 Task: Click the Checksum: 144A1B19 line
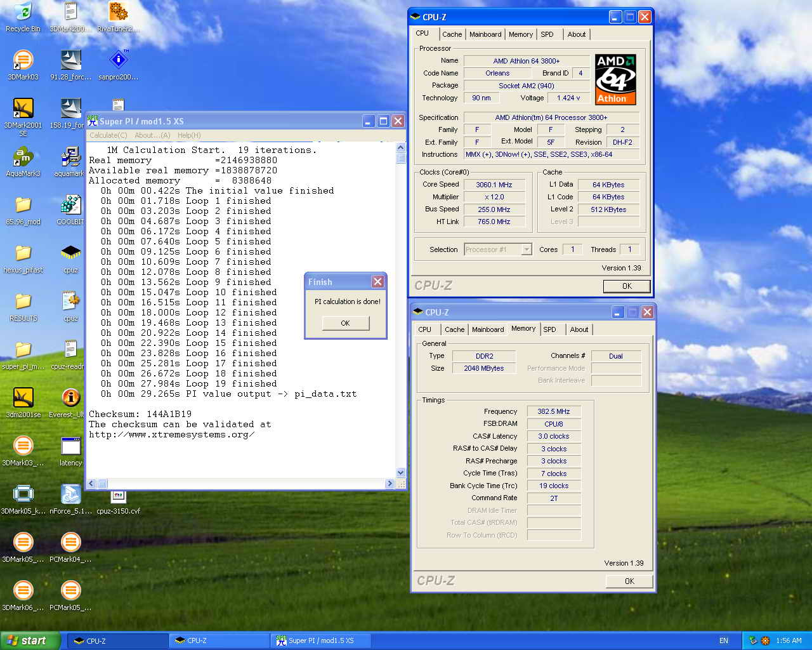pyautogui.click(x=140, y=414)
